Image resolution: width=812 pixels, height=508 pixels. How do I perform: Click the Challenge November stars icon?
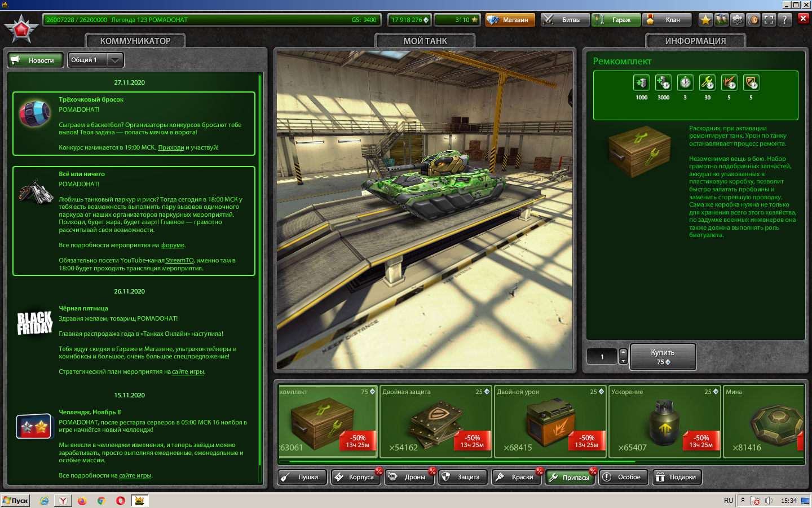34,427
